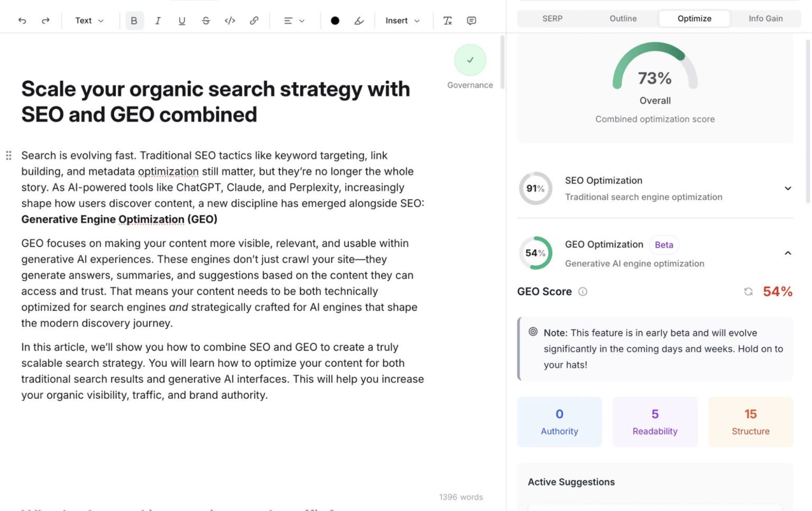The image size is (812, 511).
Task: Collapse the GEO Optimization section
Action: [x=788, y=253]
